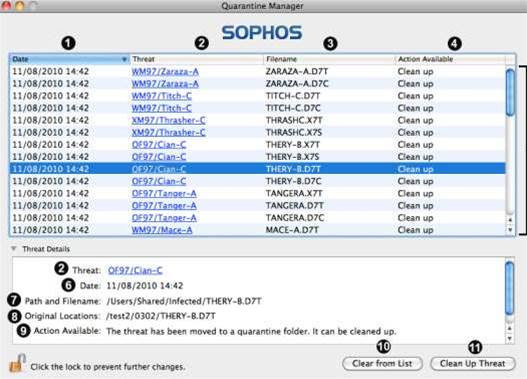
Task: Click the Threat Details date value
Action: (145, 286)
